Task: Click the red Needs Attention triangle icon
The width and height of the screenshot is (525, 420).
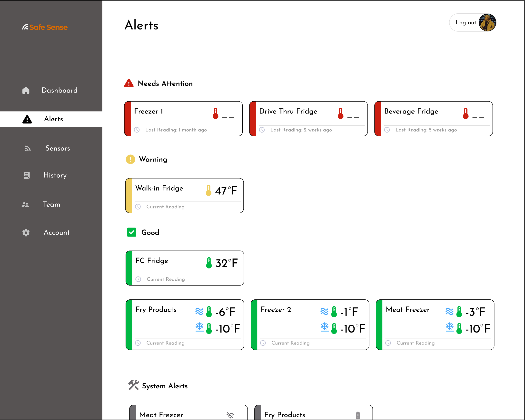Action: point(129,83)
